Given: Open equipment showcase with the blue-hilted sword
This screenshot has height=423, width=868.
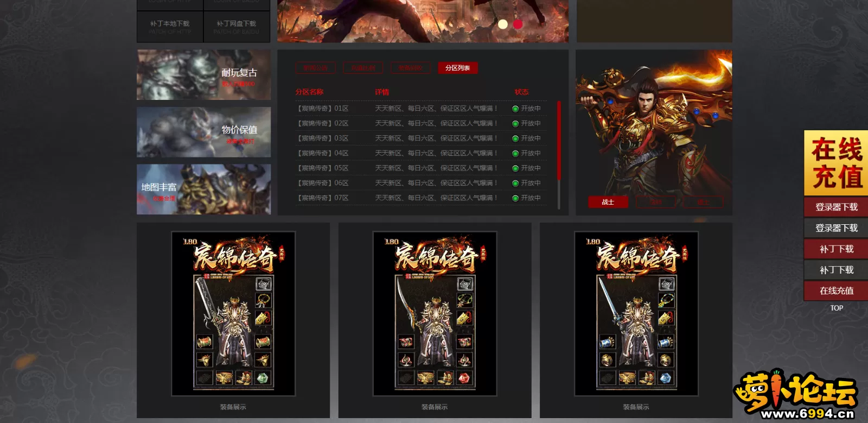Looking at the screenshot, I should pos(636,314).
